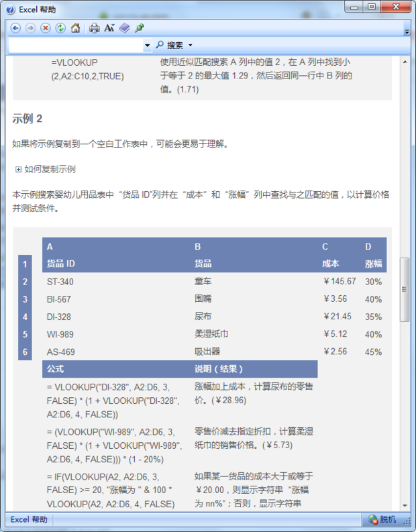Click the ¥145.67 cost cell

pyautogui.click(x=340, y=281)
